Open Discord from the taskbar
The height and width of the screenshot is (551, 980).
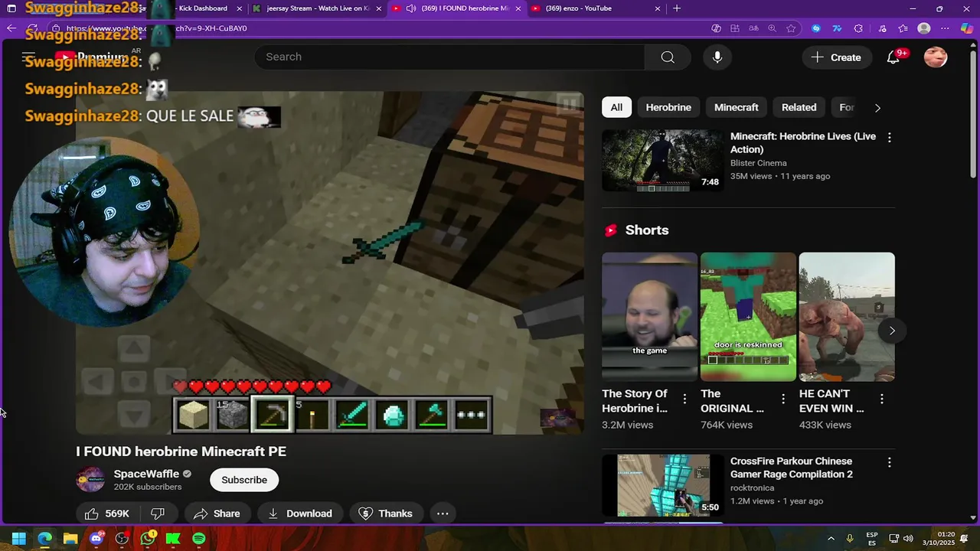[x=96, y=539]
